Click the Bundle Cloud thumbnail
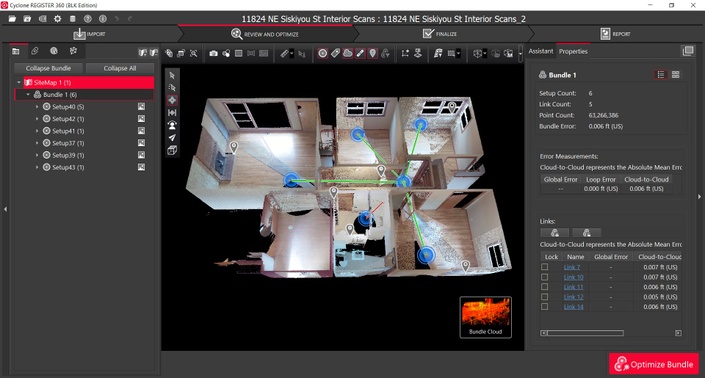The image size is (705, 378). click(x=486, y=317)
